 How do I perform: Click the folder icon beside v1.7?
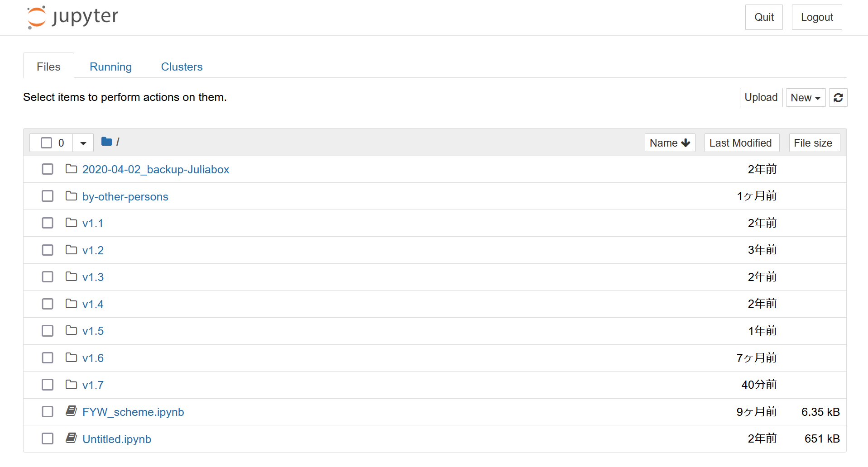[x=71, y=385]
